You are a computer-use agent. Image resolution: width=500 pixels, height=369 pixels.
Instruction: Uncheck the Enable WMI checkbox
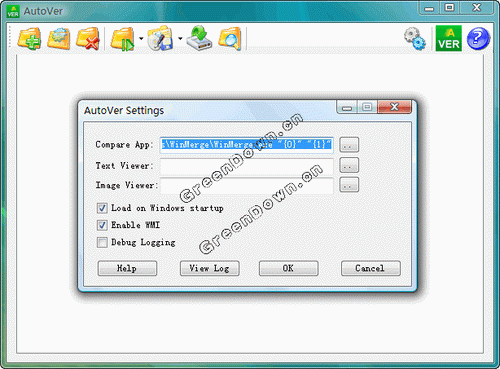coord(102,225)
